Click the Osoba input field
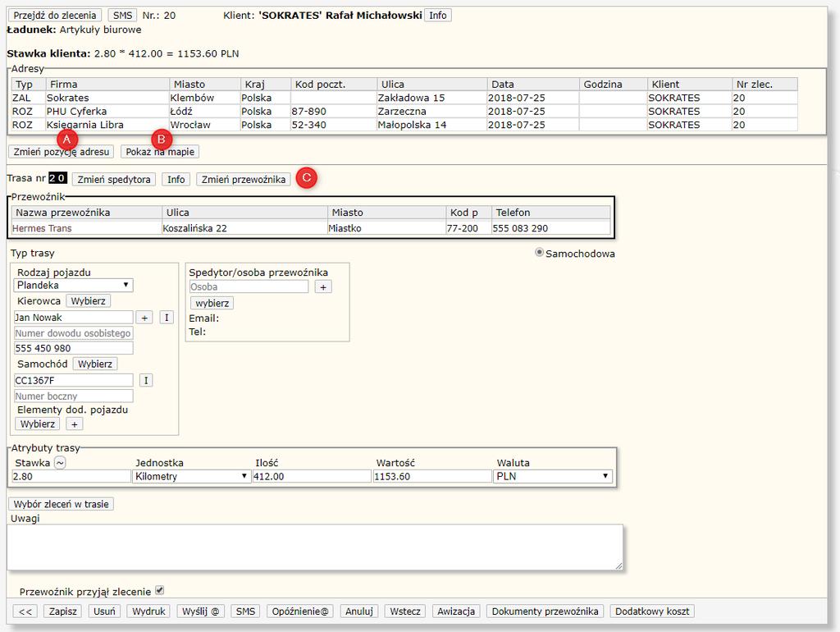Image resolution: width=840 pixels, height=632 pixels. 249,287
